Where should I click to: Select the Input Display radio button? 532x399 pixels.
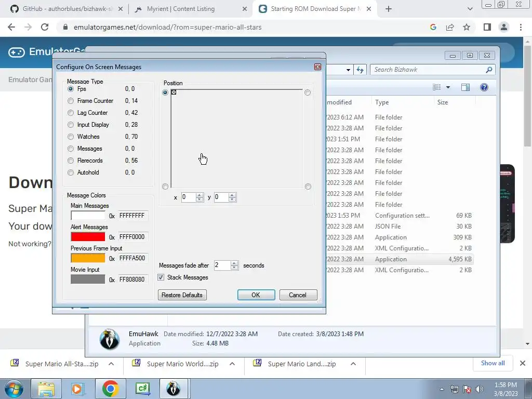pos(71,125)
